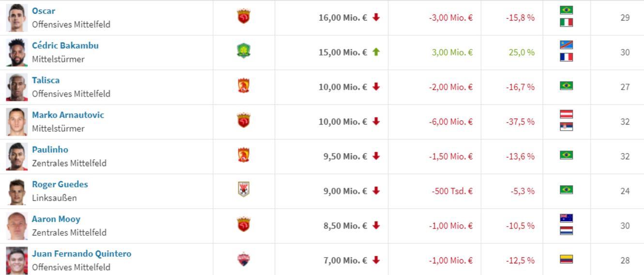Click the Brazilian flag in Paulinho's row
644x275 pixels.
(566, 155)
